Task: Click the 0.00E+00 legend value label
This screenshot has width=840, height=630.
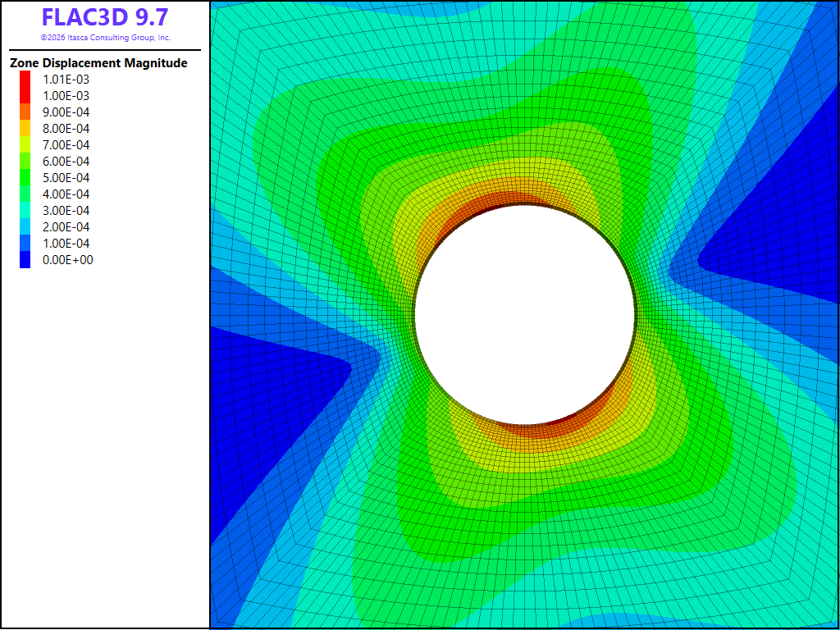Action: point(67,260)
